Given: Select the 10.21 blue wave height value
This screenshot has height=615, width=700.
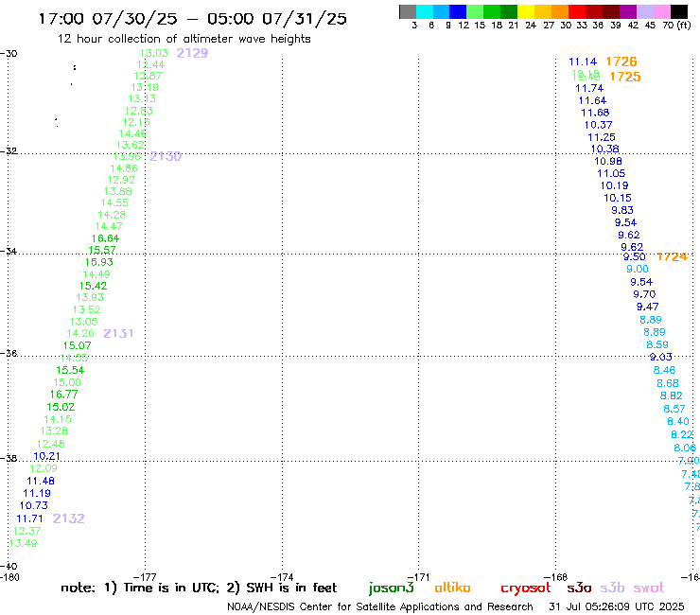Looking at the screenshot, I should [x=47, y=456].
